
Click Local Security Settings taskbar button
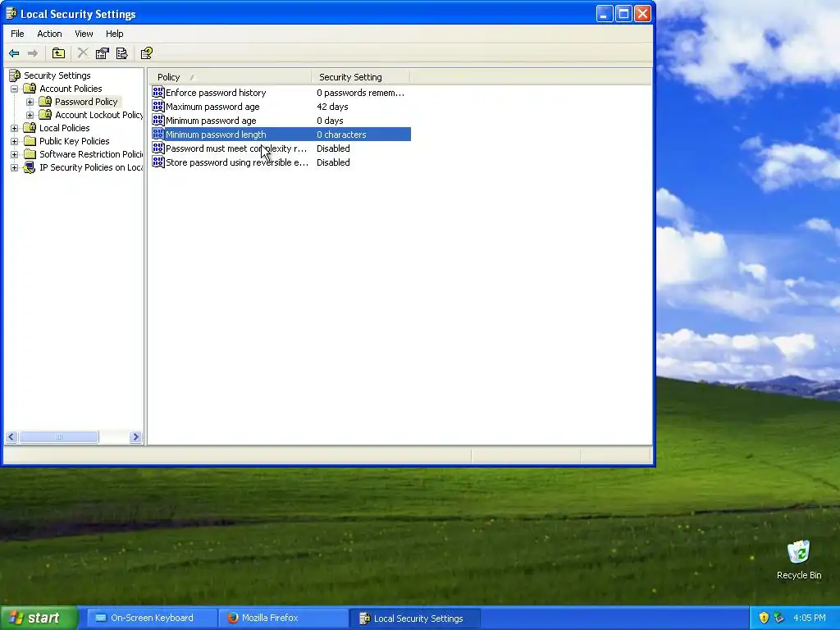coord(414,619)
